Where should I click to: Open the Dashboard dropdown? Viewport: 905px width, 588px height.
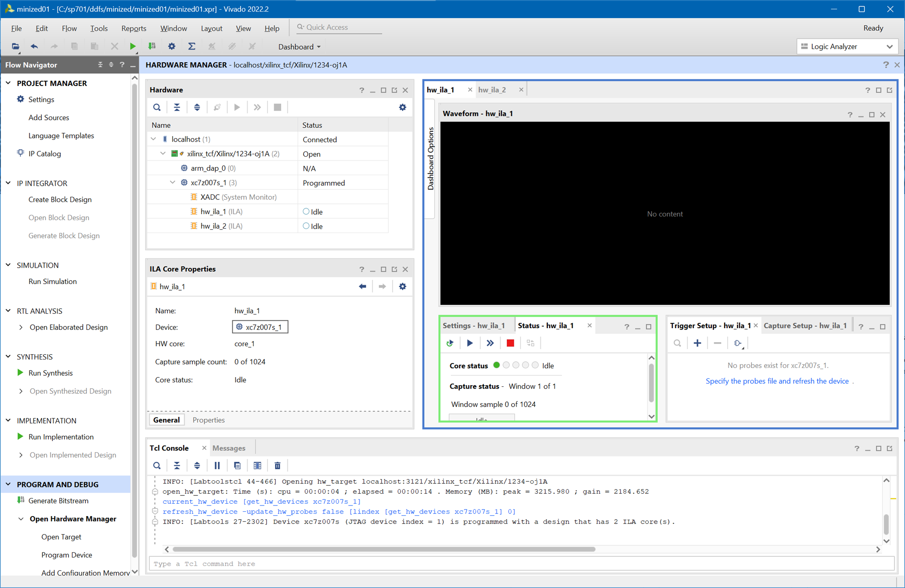[299, 47]
